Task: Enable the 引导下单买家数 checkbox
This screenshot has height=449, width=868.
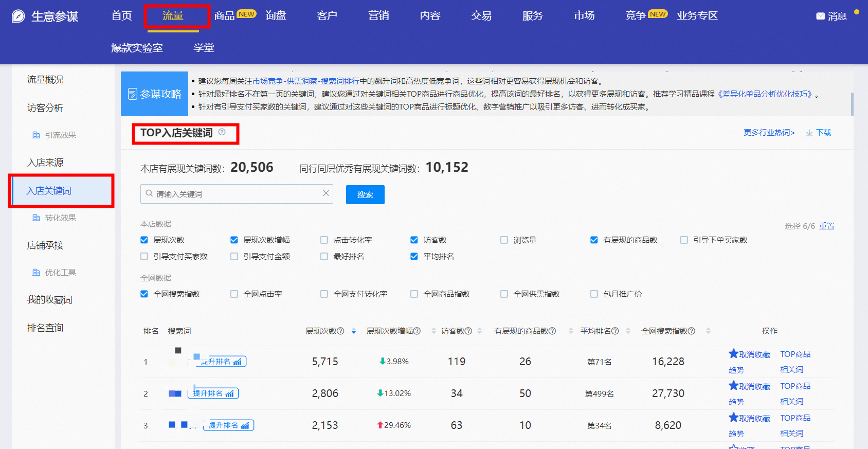Action: [x=684, y=240]
